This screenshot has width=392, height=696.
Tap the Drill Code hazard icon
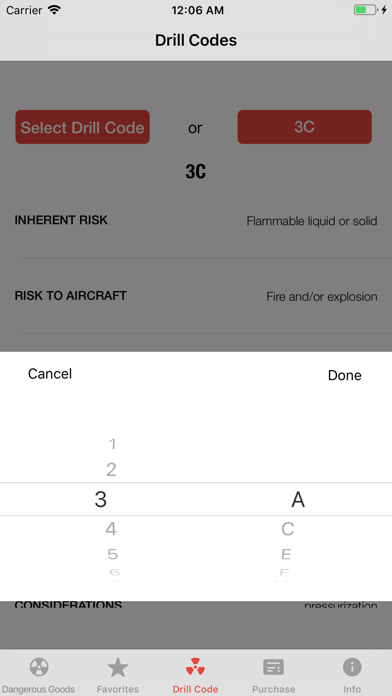click(x=195, y=667)
